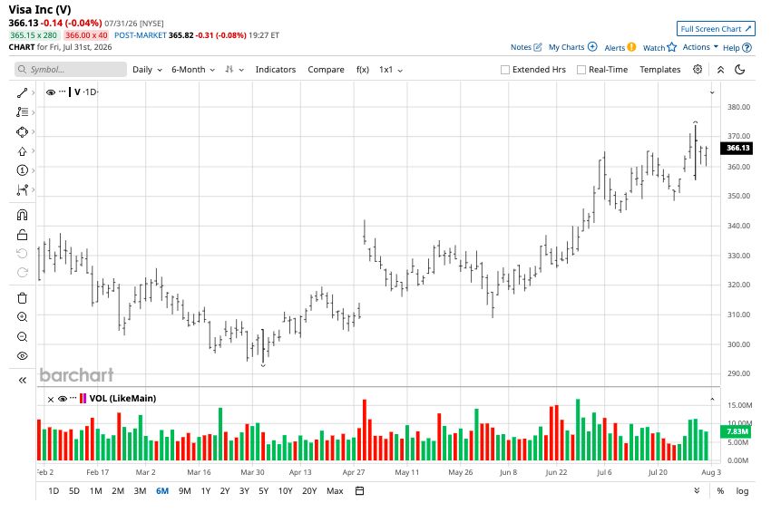Select the 9M range

pyautogui.click(x=185, y=491)
